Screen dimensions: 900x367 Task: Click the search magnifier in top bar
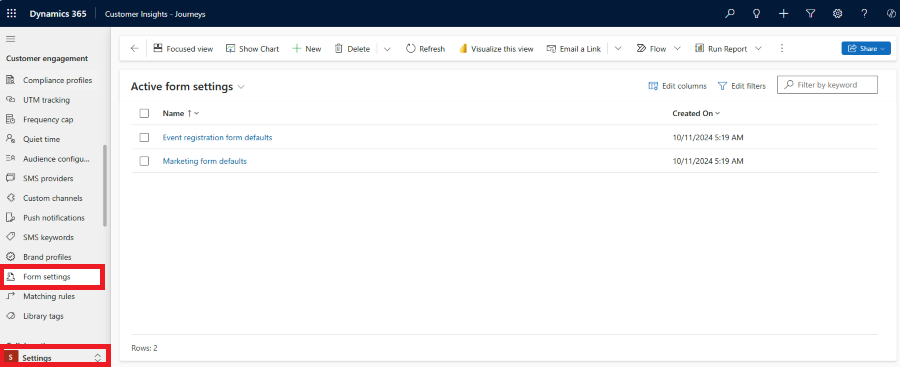coord(730,14)
